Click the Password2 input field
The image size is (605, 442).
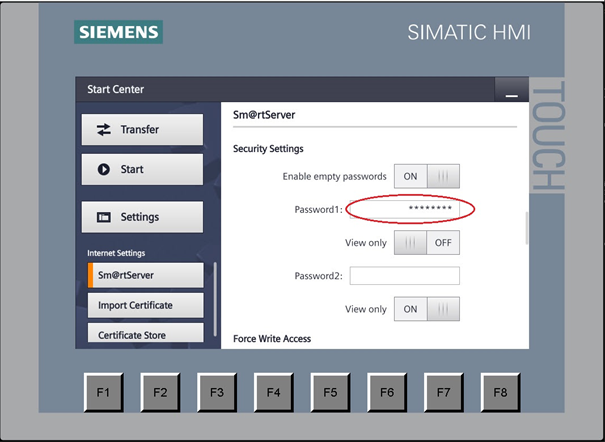404,276
